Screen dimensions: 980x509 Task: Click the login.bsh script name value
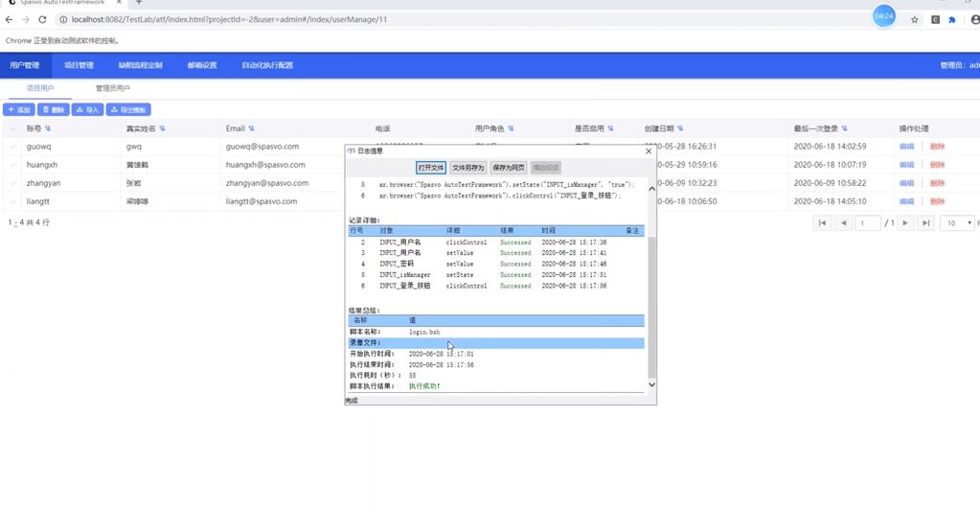click(x=424, y=332)
